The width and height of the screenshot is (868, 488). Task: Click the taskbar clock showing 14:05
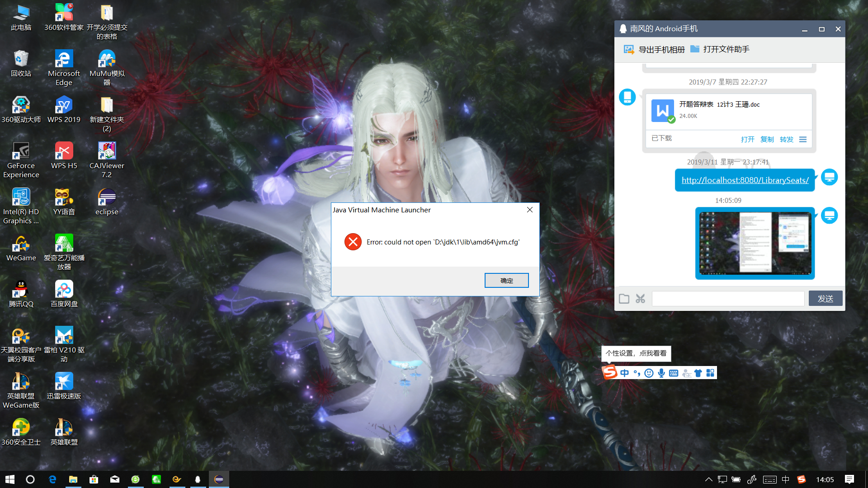coord(825,479)
